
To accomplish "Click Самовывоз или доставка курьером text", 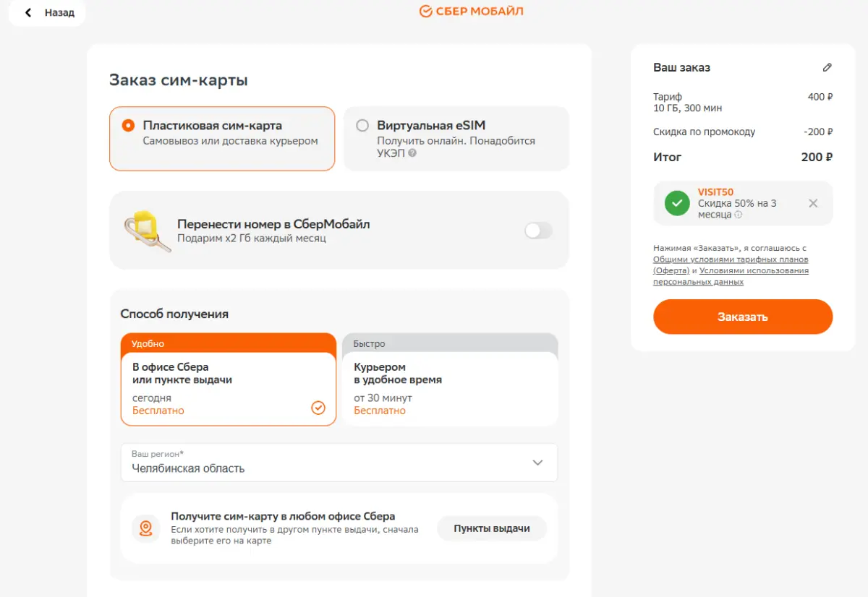I will pyautogui.click(x=231, y=141).
